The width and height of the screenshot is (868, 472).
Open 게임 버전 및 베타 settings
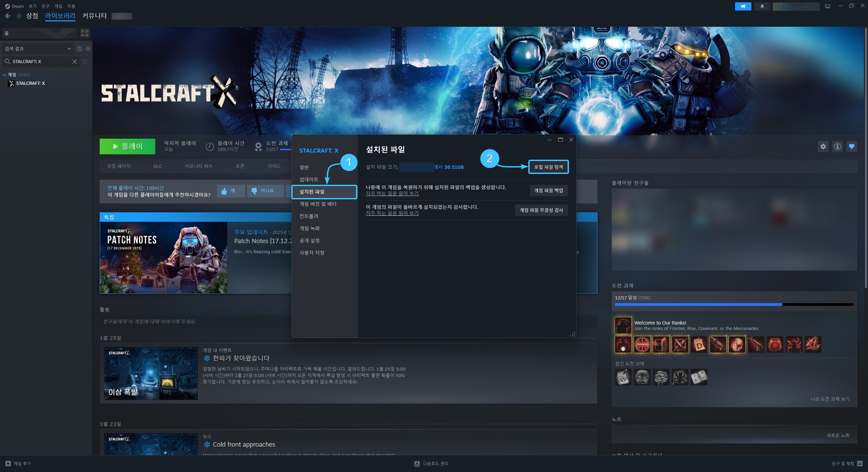tap(318, 204)
